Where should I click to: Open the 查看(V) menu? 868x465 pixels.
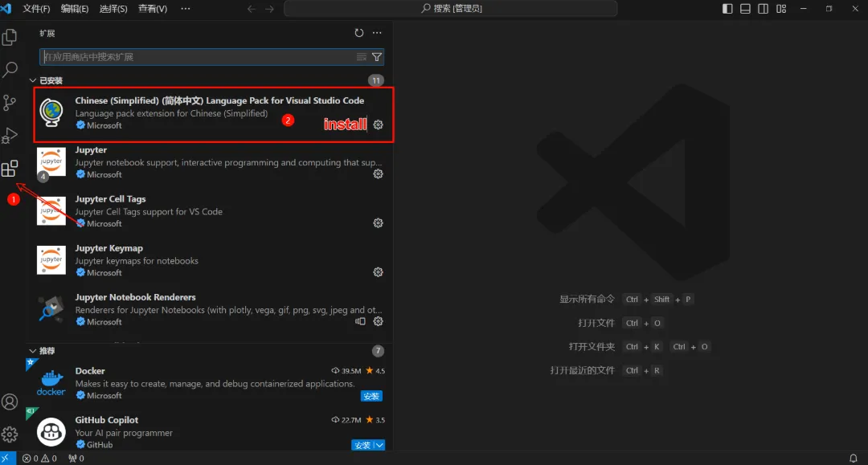152,9
